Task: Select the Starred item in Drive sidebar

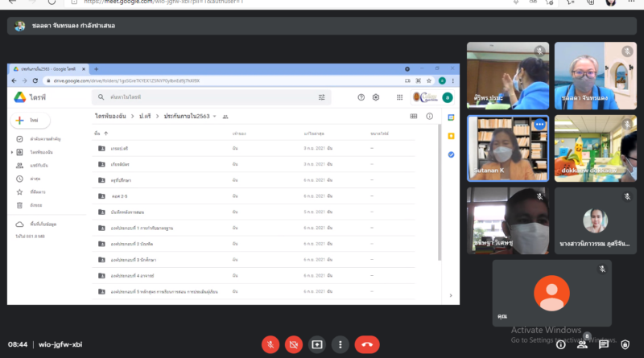Action: tap(35, 191)
